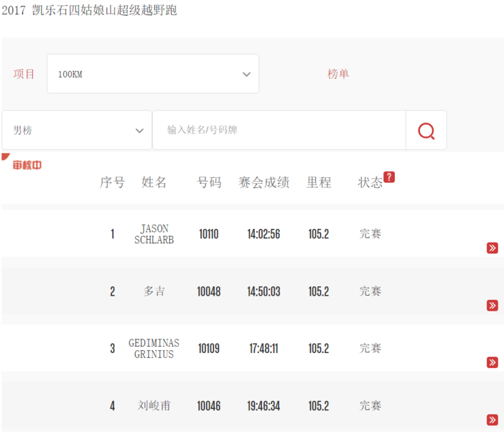
Task: Click runner name JASON SCHLARB
Action: [154, 235]
